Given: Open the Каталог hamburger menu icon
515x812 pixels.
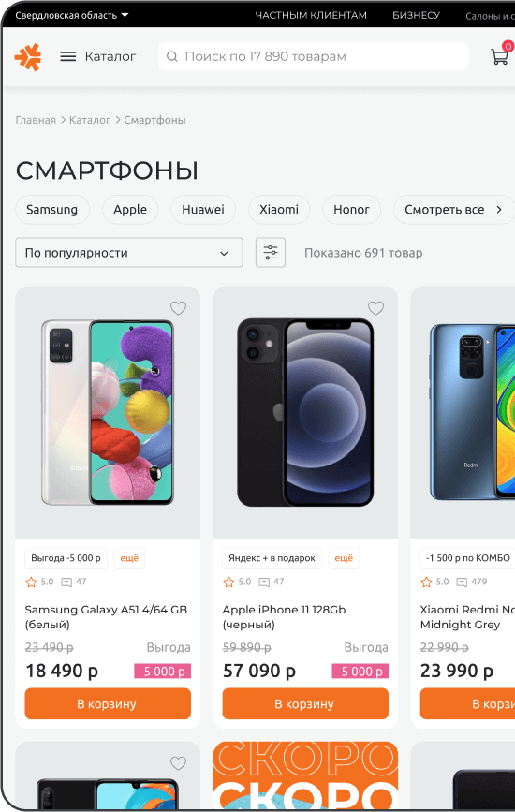Looking at the screenshot, I should pos(67,56).
